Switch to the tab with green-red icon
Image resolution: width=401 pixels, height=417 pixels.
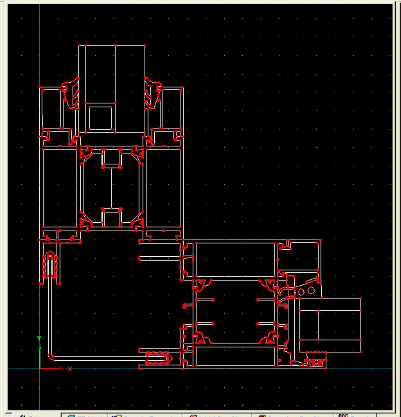coord(293,415)
